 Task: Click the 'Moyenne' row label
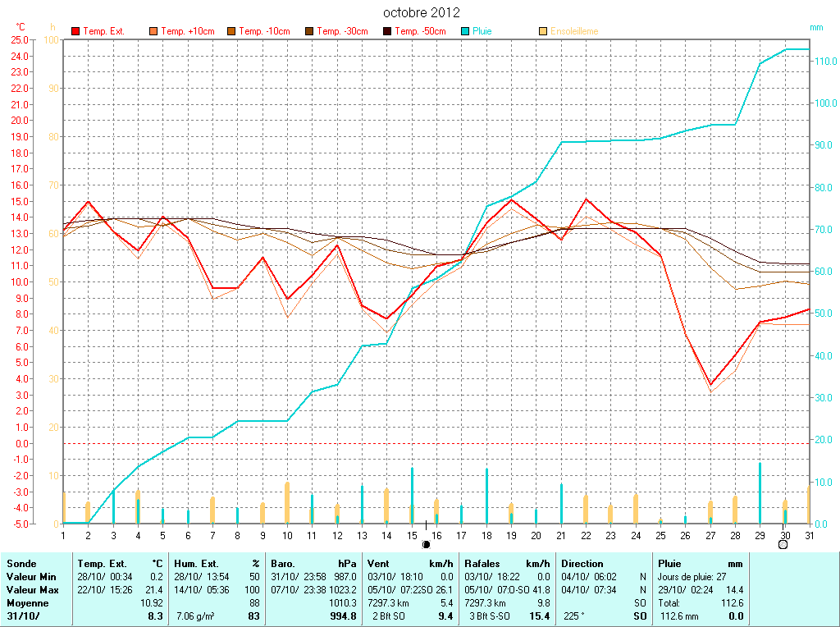[28, 602]
